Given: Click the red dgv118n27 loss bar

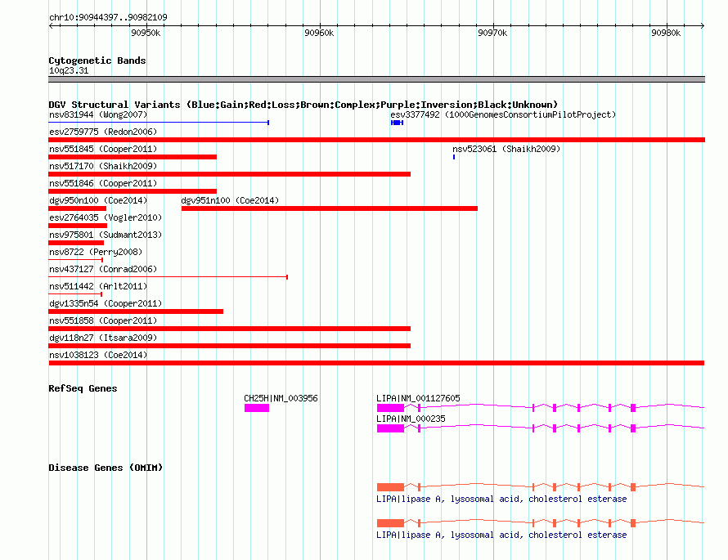Looking at the screenshot, I should [229, 346].
